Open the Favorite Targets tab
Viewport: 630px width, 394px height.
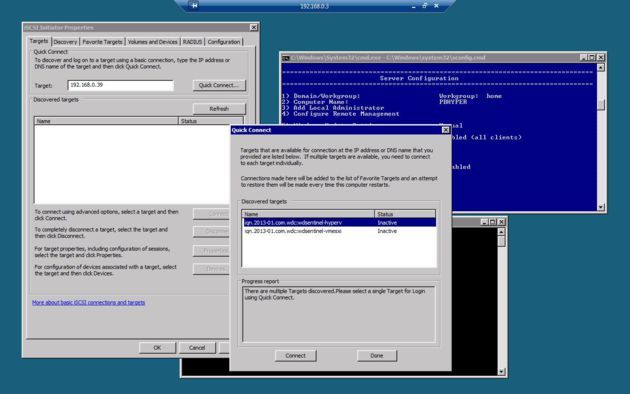tap(102, 42)
